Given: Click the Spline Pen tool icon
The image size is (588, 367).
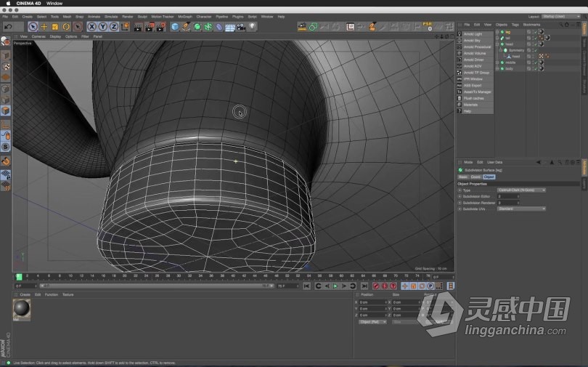Looking at the screenshot, I should pyautogui.click(x=186, y=27).
